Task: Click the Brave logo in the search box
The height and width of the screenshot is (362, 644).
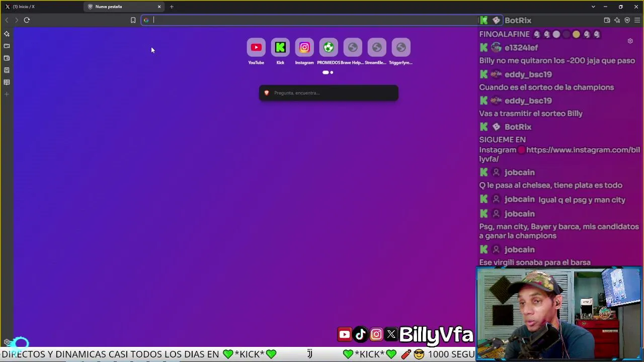Action: point(267,93)
